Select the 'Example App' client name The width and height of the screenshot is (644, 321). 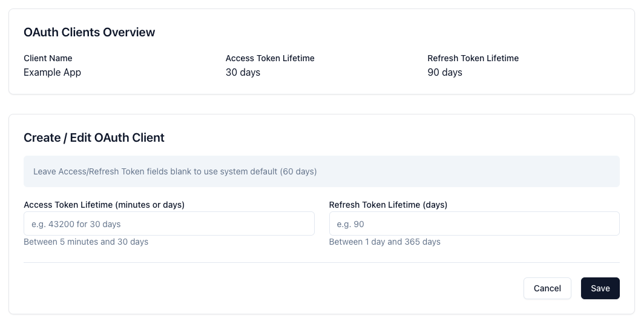[52, 72]
